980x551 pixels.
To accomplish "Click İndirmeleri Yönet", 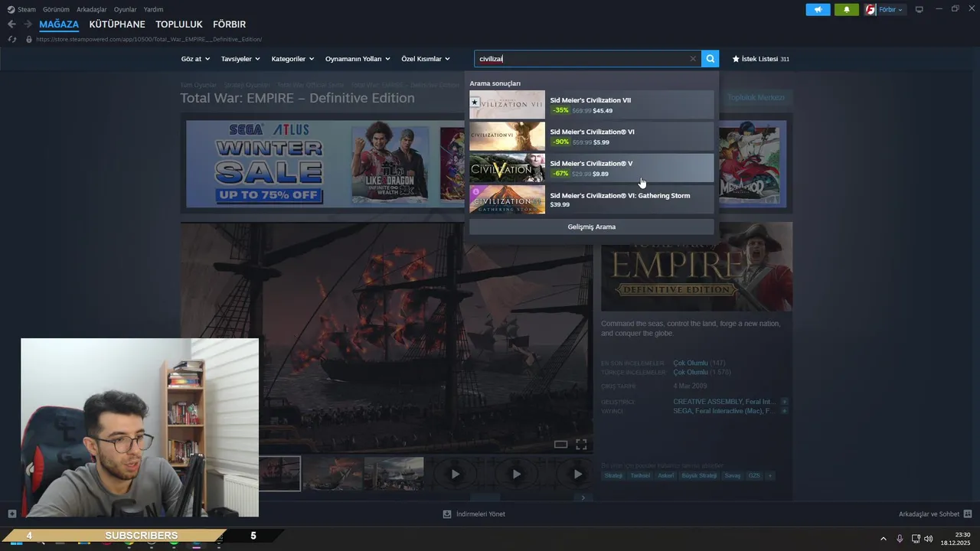I will [x=481, y=514].
